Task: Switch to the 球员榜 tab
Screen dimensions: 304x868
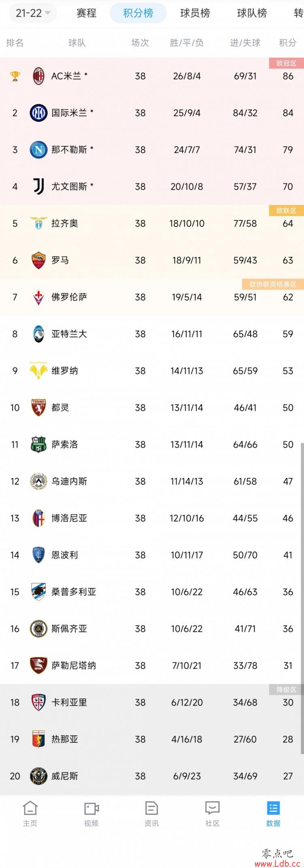Action: (x=195, y=13)
